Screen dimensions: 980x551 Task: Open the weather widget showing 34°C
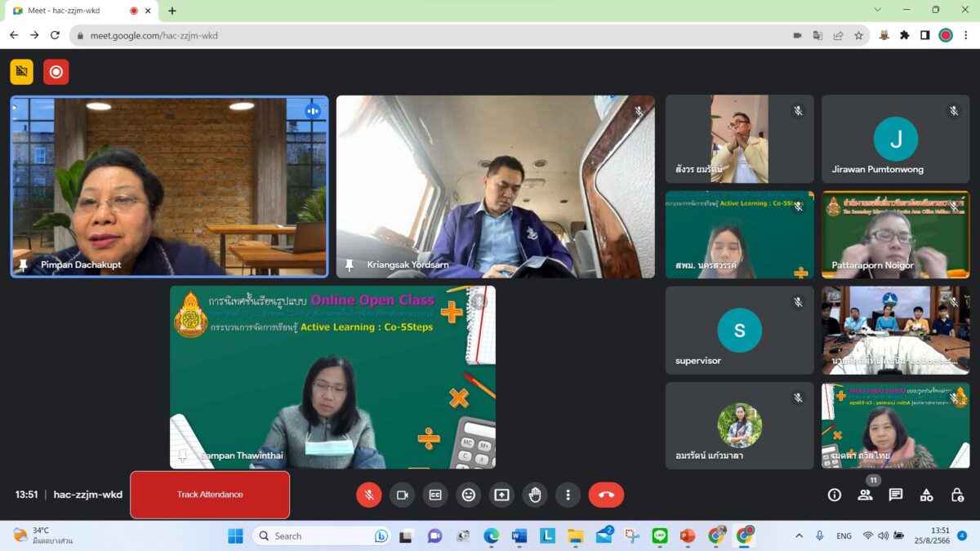pos(42,535)
